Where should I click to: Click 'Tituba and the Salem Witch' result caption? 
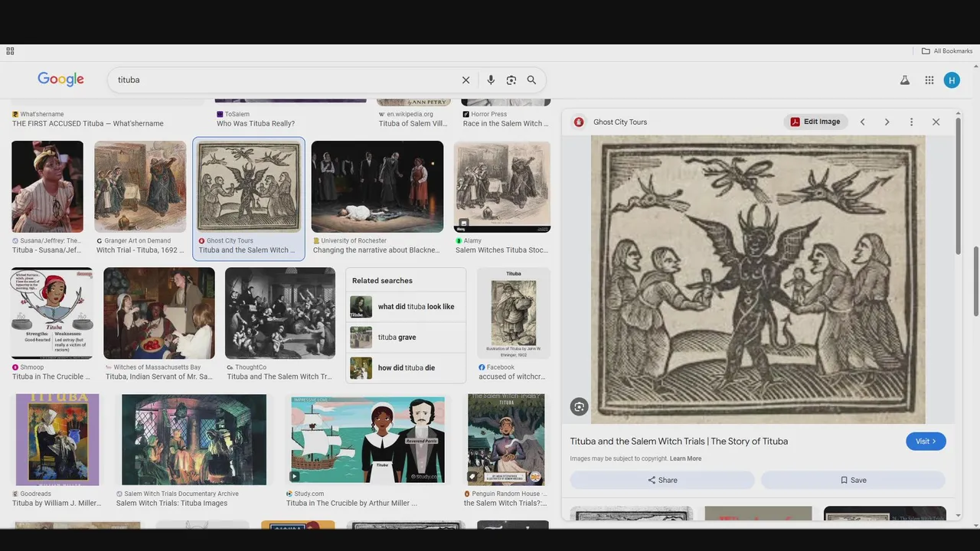point(247,250)
